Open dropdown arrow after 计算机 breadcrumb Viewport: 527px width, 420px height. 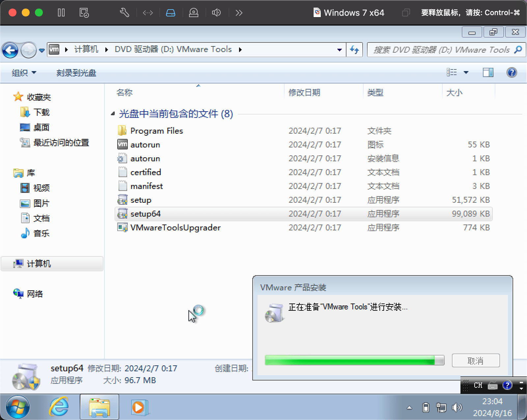(x=106, y=50)
